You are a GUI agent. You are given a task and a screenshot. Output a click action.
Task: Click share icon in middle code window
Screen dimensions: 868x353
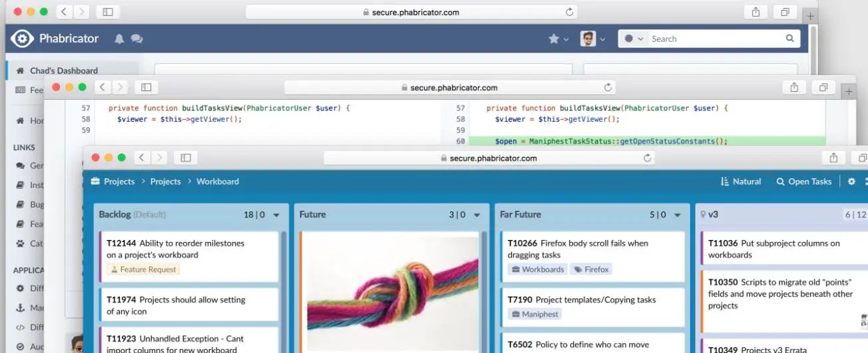click(794, 87)
